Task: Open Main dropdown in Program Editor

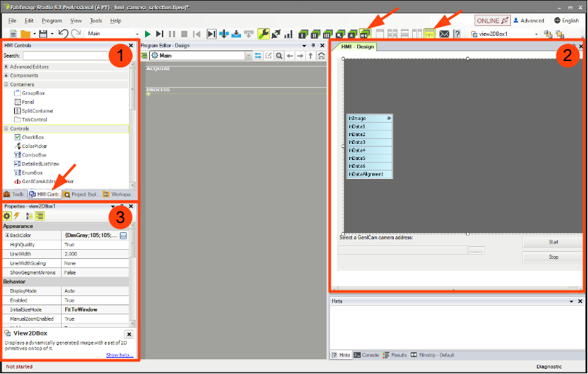Action: (248, 56)
